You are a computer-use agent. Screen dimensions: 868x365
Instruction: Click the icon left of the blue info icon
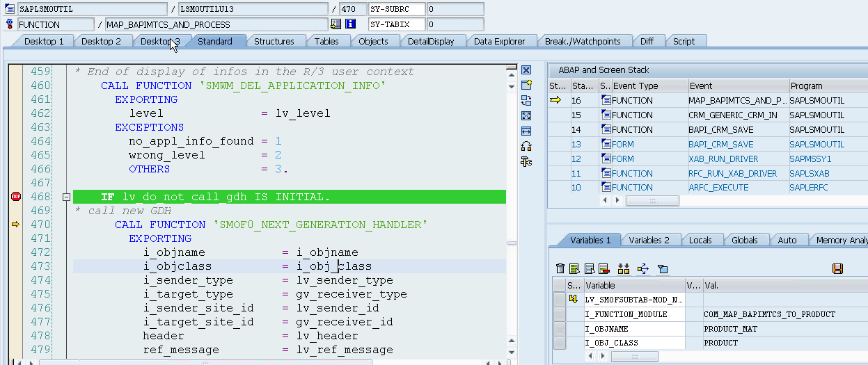click(x=336, y=24)
